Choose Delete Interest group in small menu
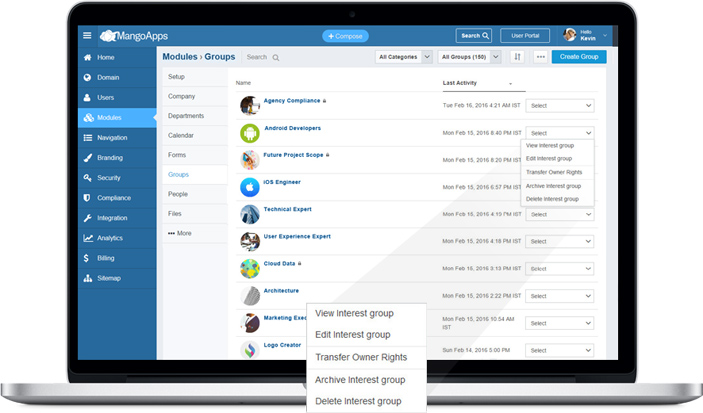 (552, 199)
